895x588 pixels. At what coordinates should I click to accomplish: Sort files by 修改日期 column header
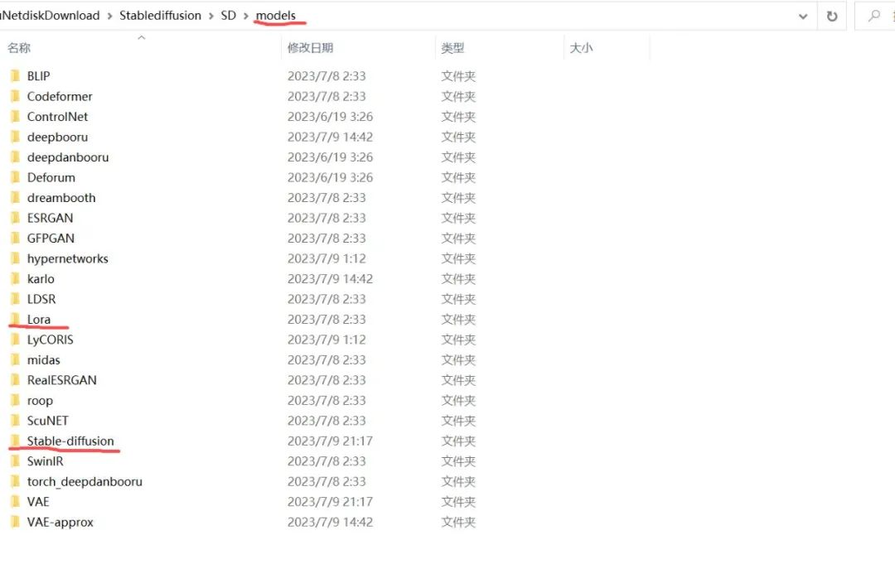[309, 47]
